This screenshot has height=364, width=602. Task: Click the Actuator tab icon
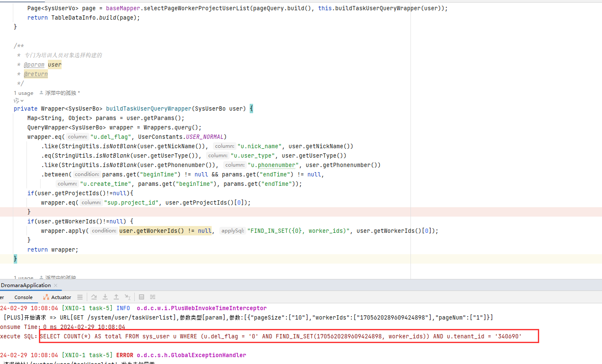coord(46,297)
